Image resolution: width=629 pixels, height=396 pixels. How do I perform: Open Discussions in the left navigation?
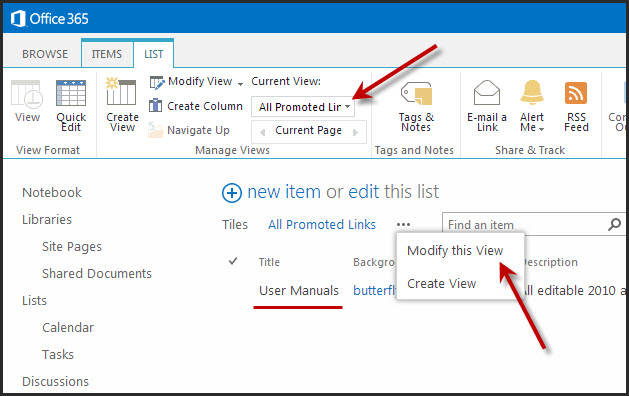click(55, 381)
